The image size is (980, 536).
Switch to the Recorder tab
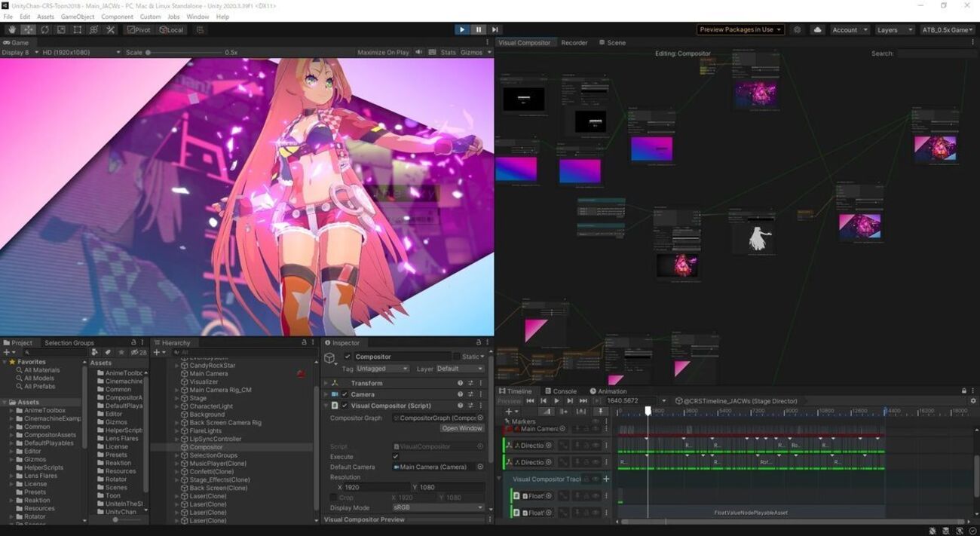coord(574,43)
